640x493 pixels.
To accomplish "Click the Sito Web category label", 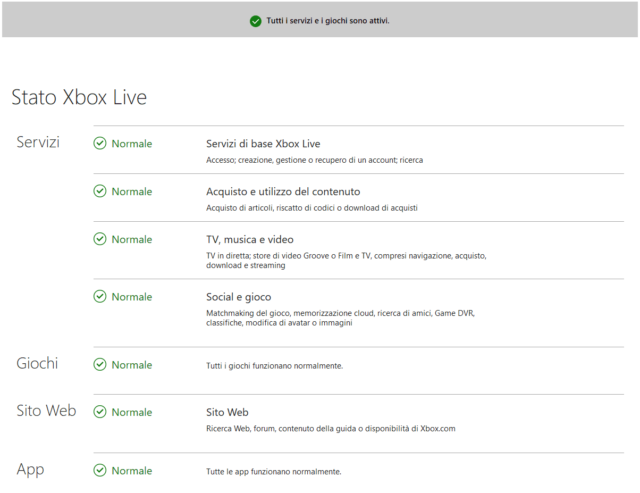I will pos(46,411).
